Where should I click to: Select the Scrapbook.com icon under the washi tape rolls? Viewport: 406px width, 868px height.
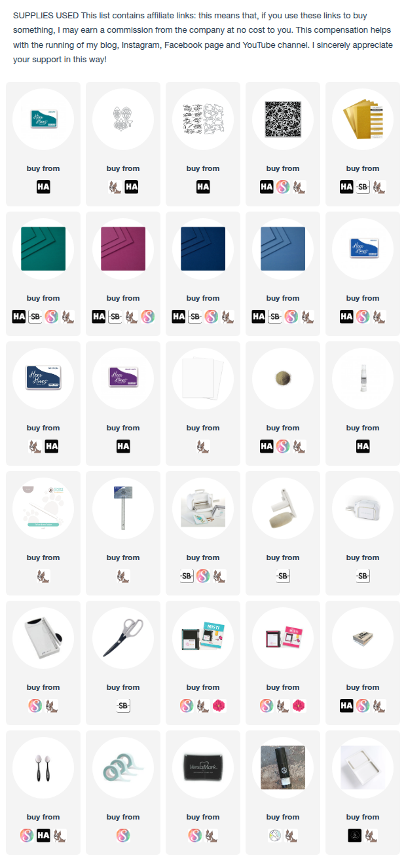(123, 835)
